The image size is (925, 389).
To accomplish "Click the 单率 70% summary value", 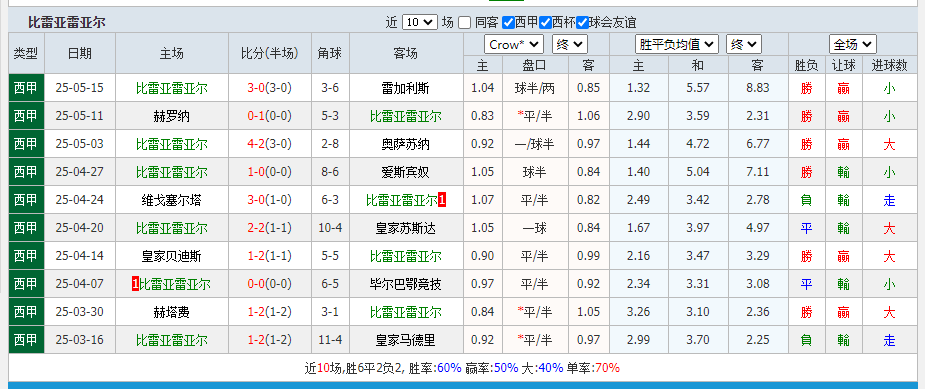I will click(x=608, y=368).
